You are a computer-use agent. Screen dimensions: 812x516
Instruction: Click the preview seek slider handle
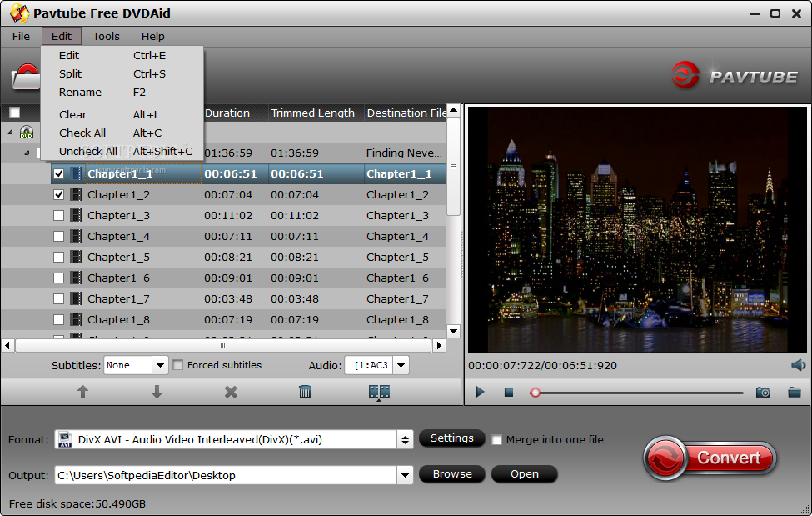[535, 393]
